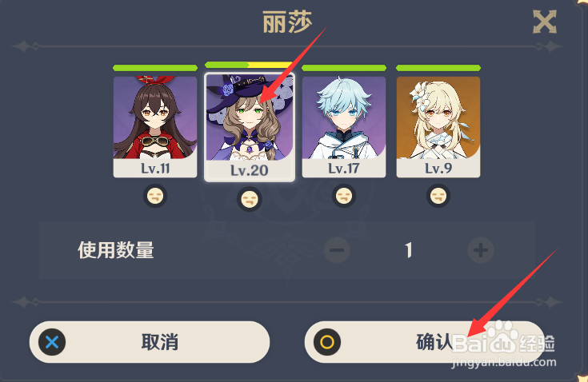
Task: Click the blue X icon on cancel
Action: point(52,342)
